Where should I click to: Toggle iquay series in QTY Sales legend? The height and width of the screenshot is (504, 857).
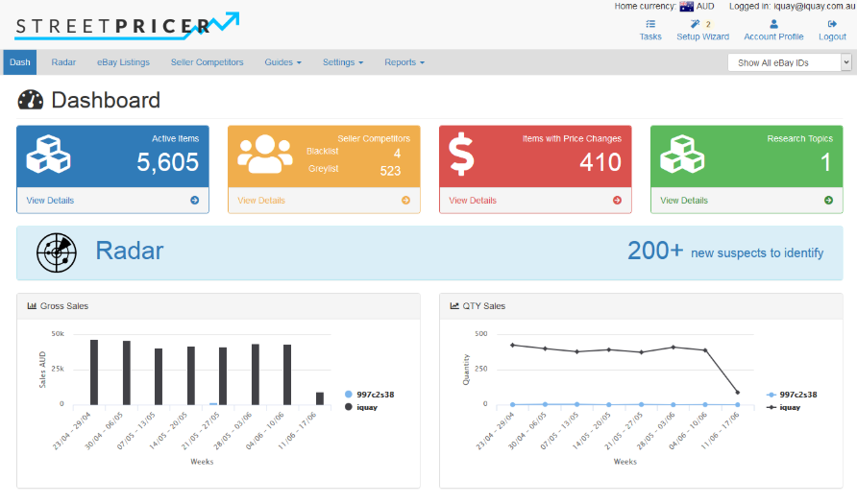point(783,407)
